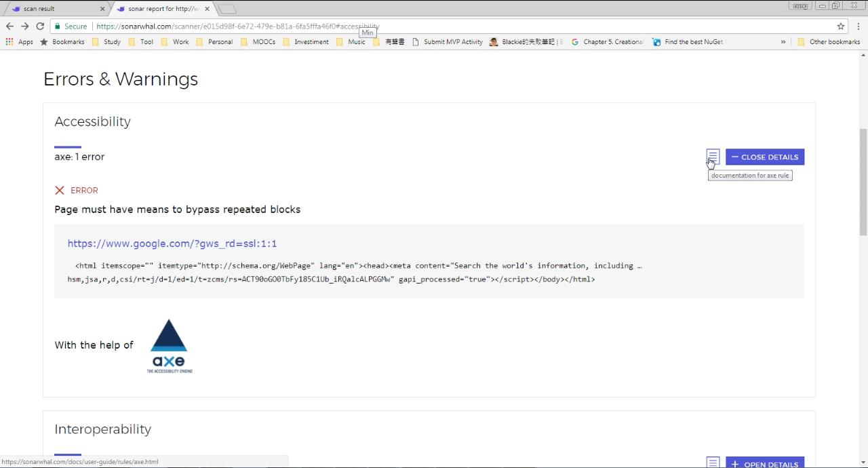Click 'Page must have means to bypass repeated blocks'

coord(177,210)
